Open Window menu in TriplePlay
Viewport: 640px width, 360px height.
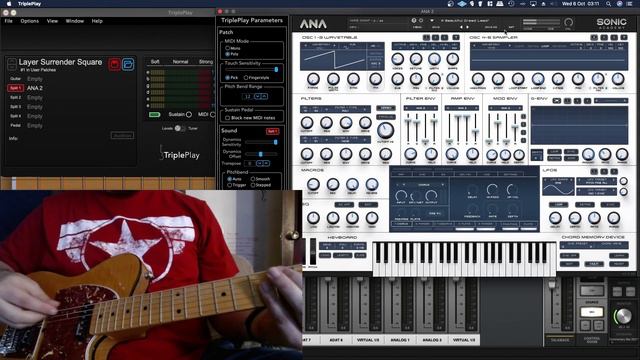pos(75,21)
